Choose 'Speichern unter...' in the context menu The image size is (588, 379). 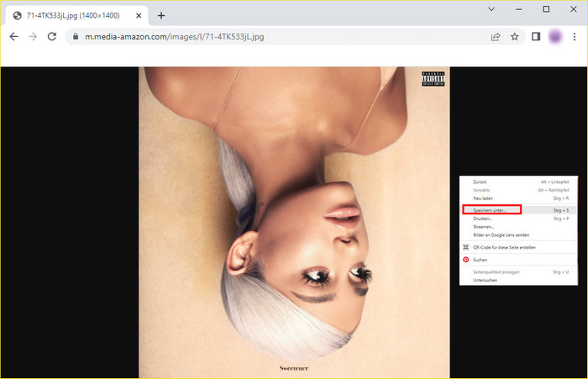pos(518,210)
